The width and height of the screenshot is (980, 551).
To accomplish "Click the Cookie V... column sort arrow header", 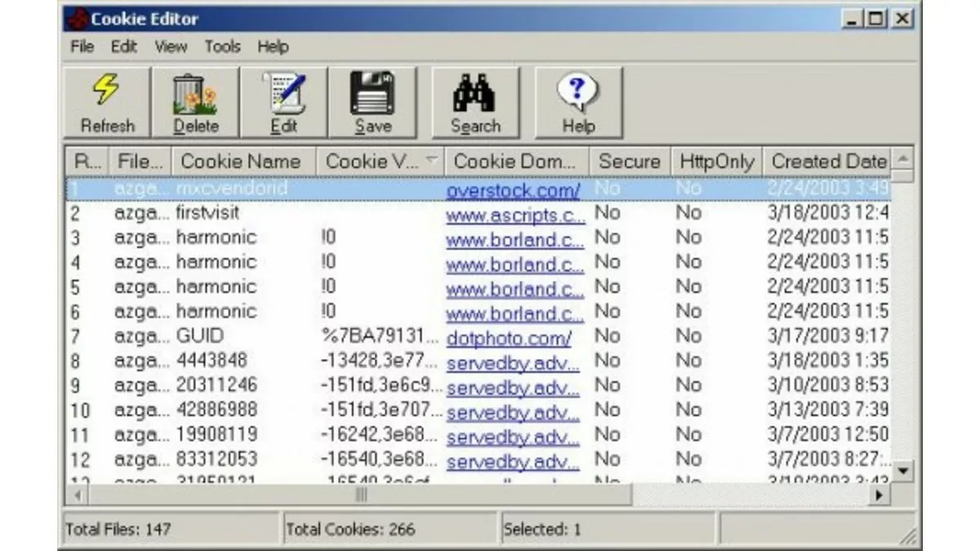I will coord(380,162).
